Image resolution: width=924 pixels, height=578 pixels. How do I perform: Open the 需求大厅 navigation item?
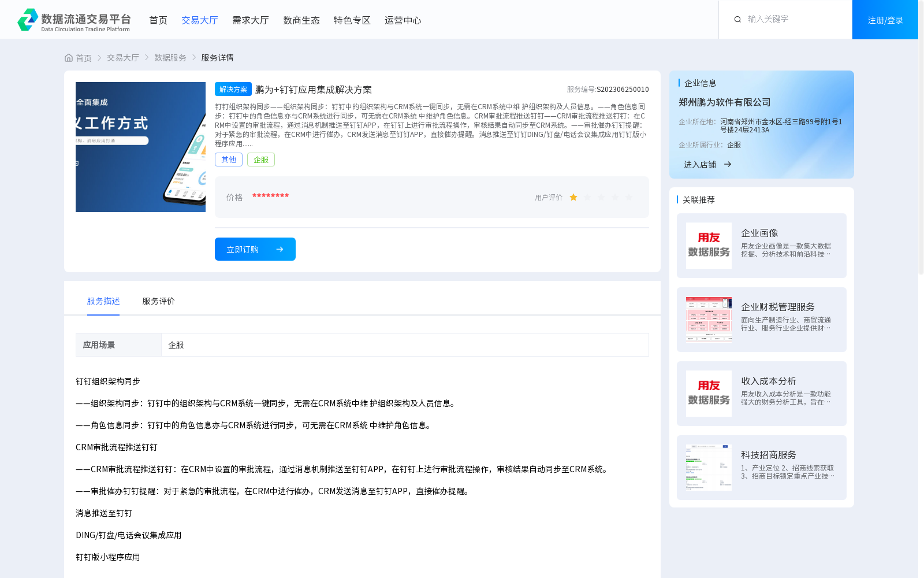[x=251, y=20]
